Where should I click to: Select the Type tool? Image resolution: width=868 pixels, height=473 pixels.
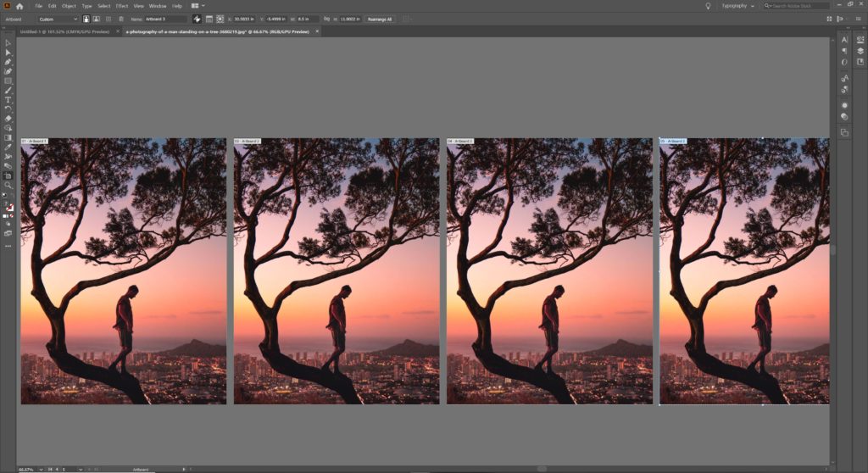(8, 100)
